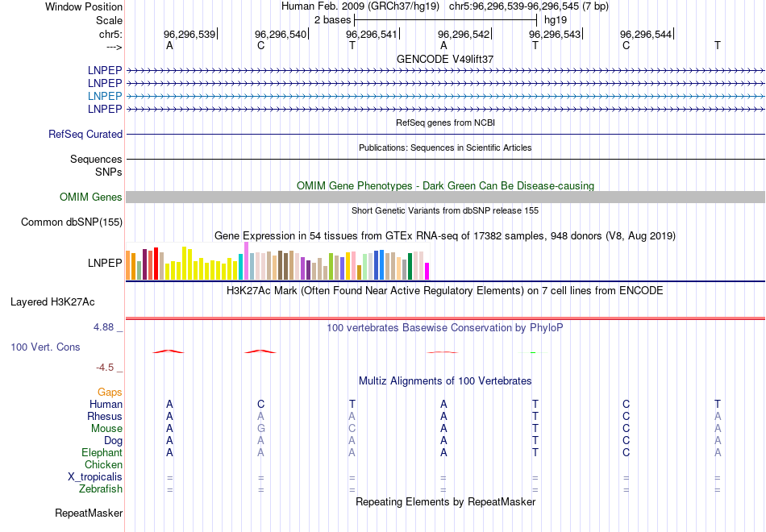Open RefSeq genes from NCBI track title

click(445, 123)
